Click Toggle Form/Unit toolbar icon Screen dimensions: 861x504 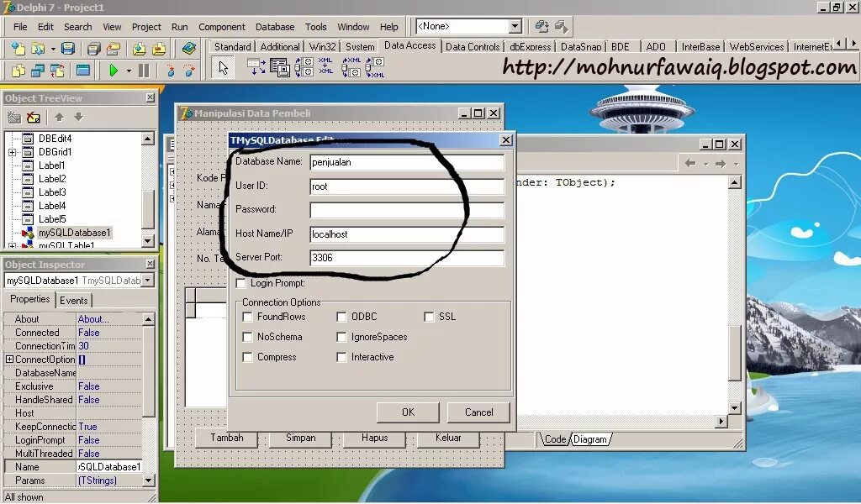[x=57, y=71]
